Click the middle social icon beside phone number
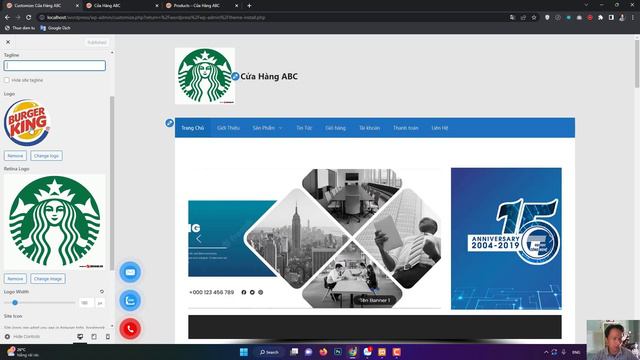Viewport: 640px width, 360px height. (252, 292)
